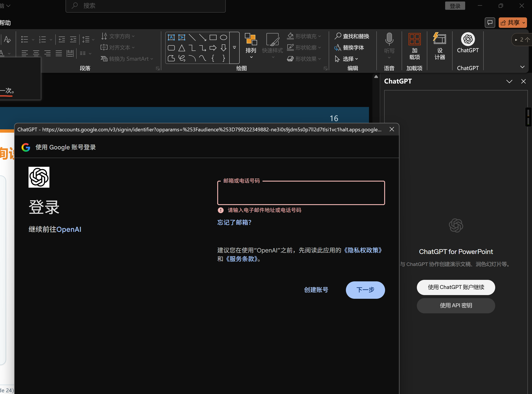Viewport: 532px width, 394px height.
Task: Apply a numbered list with the numbering icon
Action: (x=42, y=39)
